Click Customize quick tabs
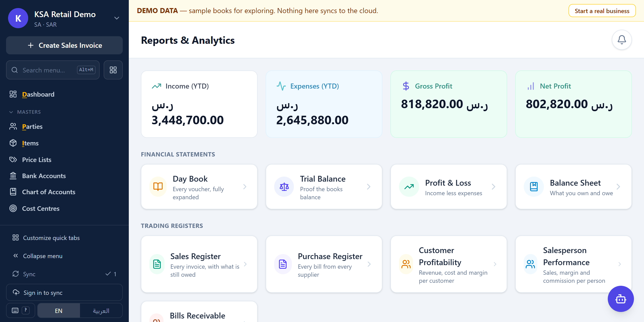644x322 pixels. pyautogui.click(x=64, y=238)
